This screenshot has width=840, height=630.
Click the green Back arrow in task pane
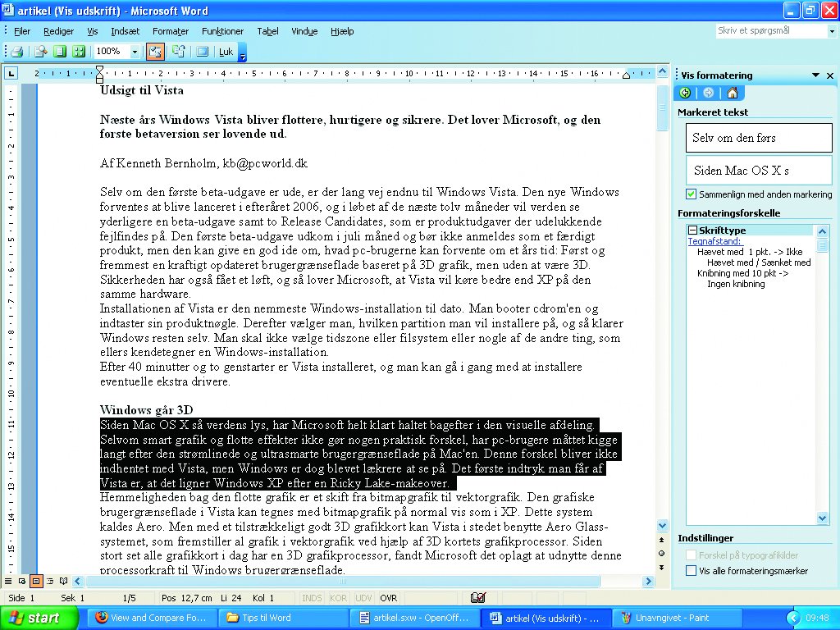point(685,94)
